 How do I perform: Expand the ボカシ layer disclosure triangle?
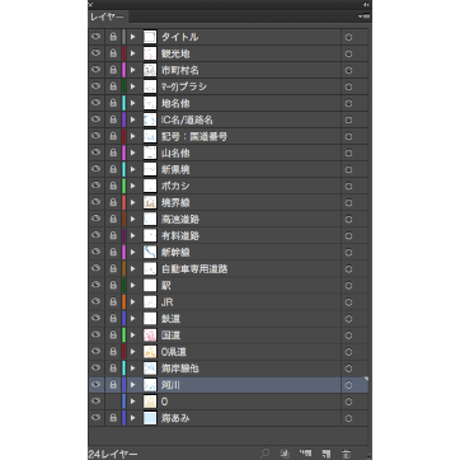coord(133,186)
